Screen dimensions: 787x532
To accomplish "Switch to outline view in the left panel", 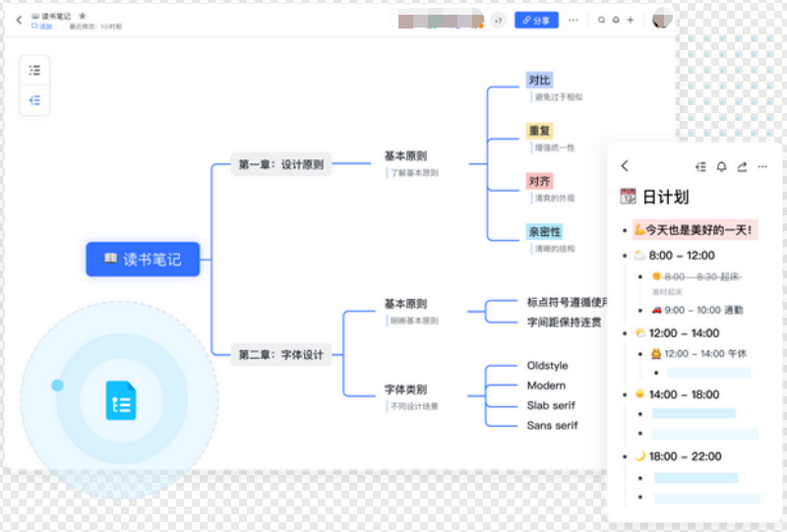I will pyautogui.click(x=34, y=70).
